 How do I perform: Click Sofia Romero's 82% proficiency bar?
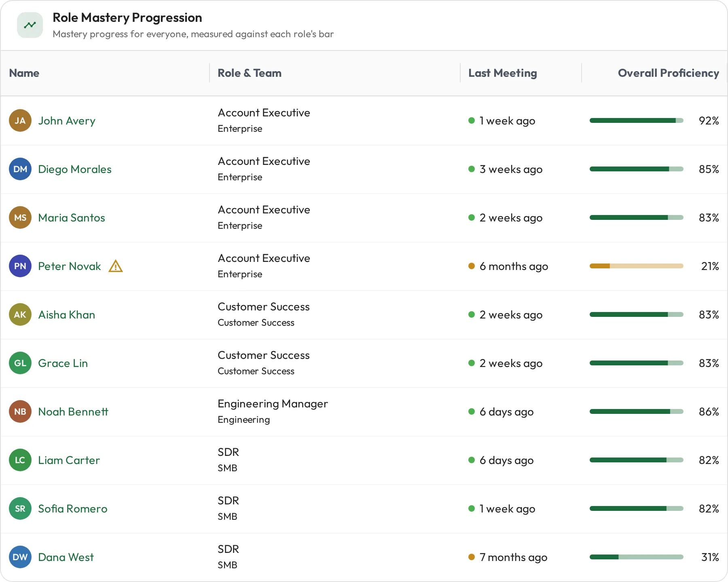[x=637, y=508]
